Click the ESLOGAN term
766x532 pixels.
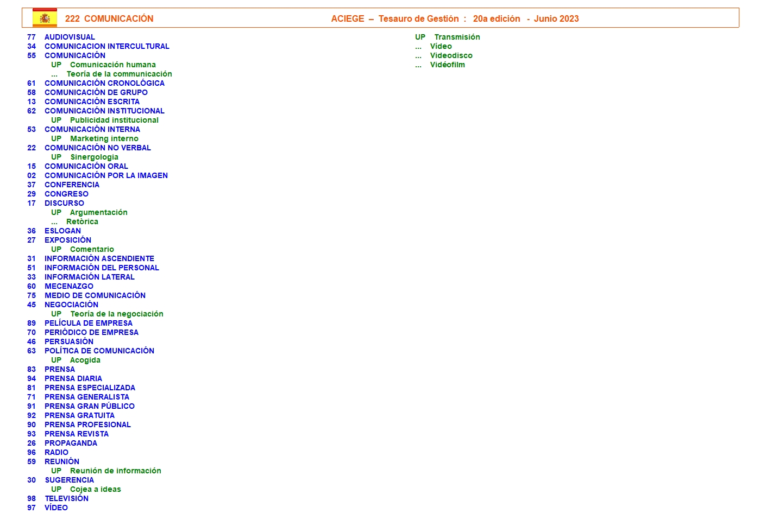[62, 231]
